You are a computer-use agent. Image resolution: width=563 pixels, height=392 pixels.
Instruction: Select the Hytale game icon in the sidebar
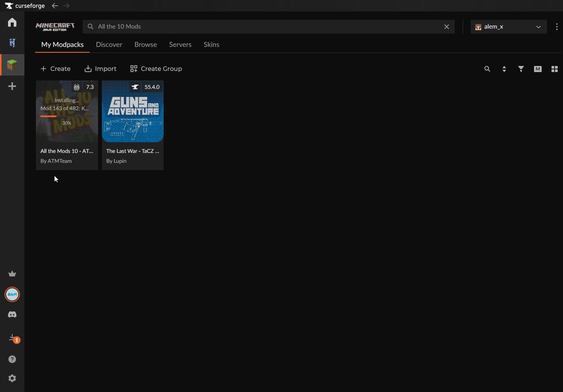pos(12,43)
